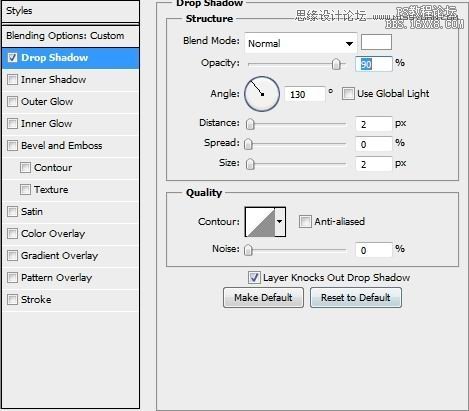Image resolution: width=469 pixels, height=411 pixels.
Task: Click the Reset to Default button
Action: pos(356,297)
